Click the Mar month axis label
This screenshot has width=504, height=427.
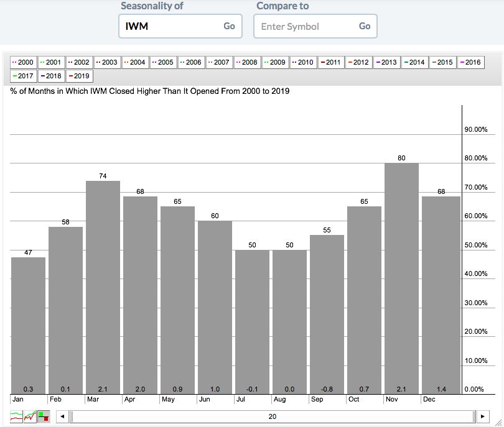[x=93, y=399]
